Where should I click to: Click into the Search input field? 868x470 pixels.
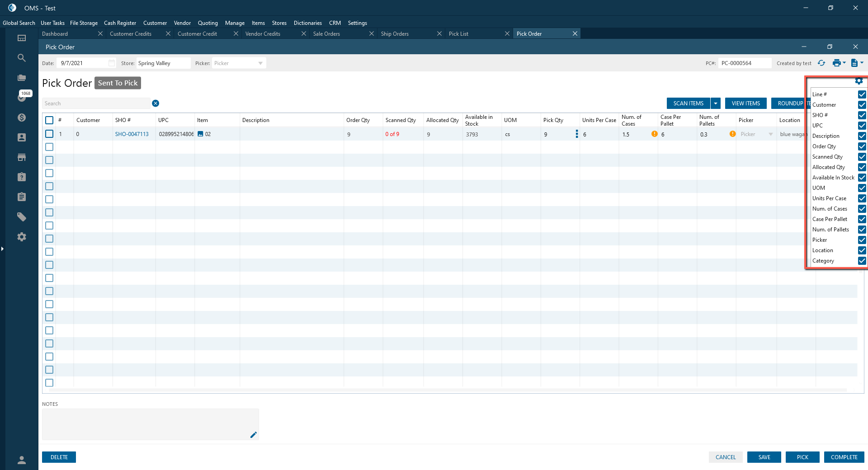96,103
